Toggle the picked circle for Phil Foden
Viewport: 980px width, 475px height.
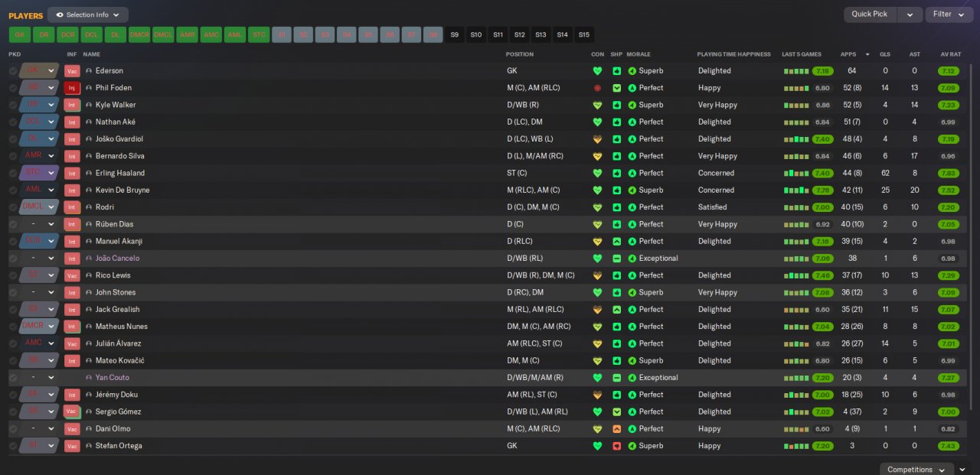point(13,88)
